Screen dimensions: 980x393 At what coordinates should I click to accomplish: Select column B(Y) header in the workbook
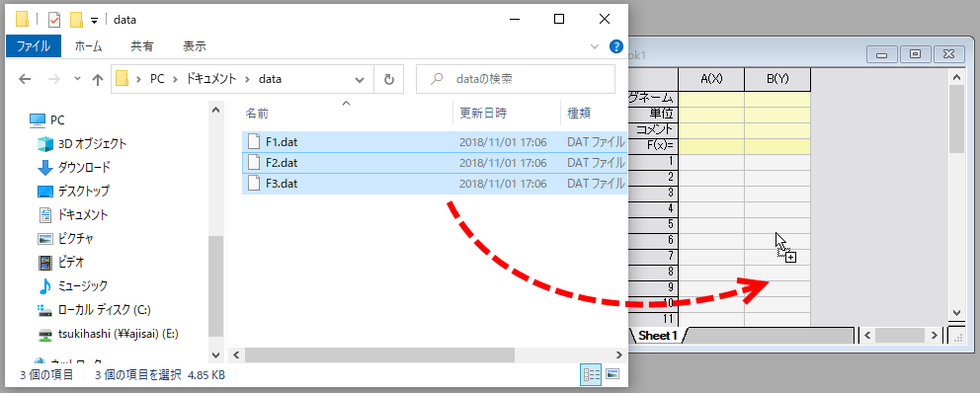pos(777,79)
